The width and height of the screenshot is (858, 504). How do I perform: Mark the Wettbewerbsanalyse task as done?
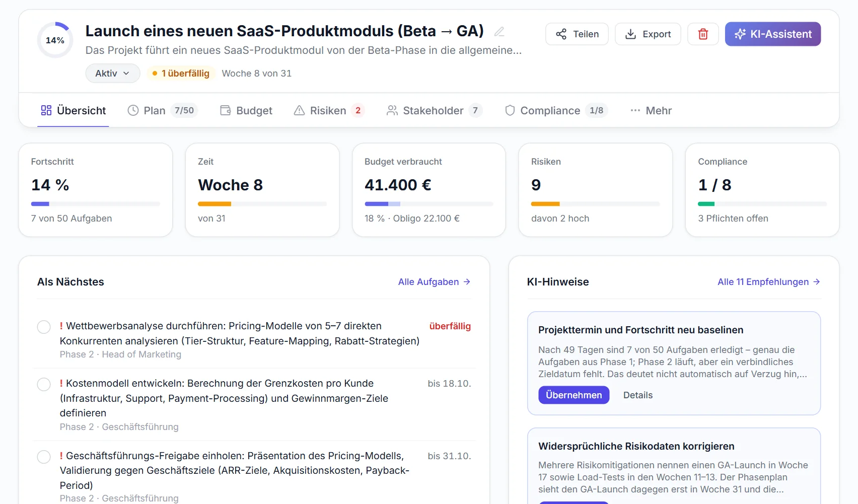[x=44, y=327]
